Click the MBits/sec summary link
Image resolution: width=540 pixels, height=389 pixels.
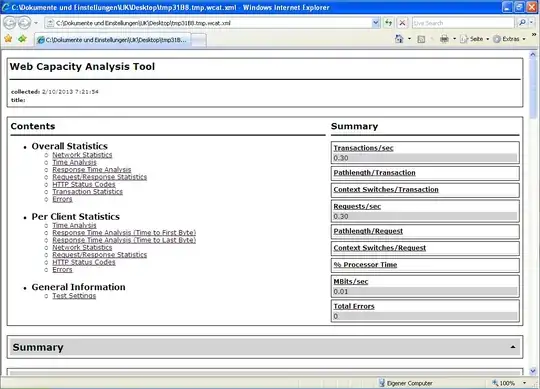(351, 282)
